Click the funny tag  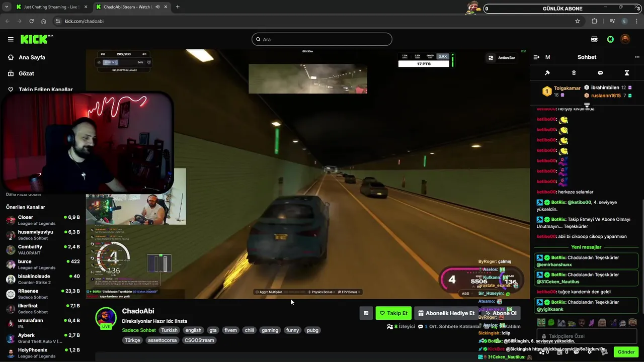coord(292,330)
